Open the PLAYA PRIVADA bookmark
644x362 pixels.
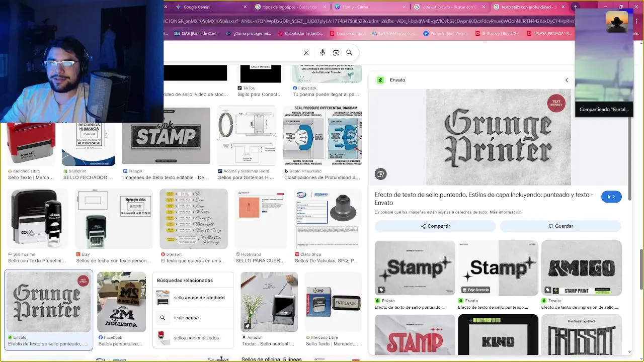pyautogui.click(x=549, y=34)
